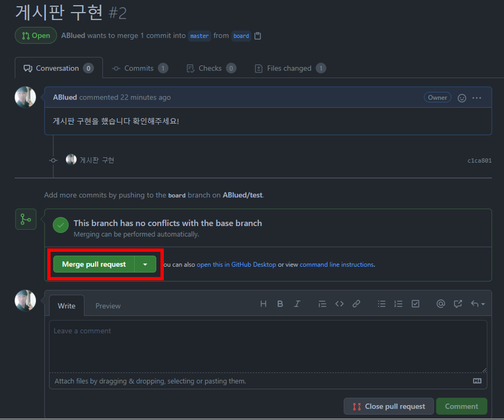Focus the Leave a comment text area
This screenshot has width=504, height=420.
pyautogui.click(x=268, y=346)
